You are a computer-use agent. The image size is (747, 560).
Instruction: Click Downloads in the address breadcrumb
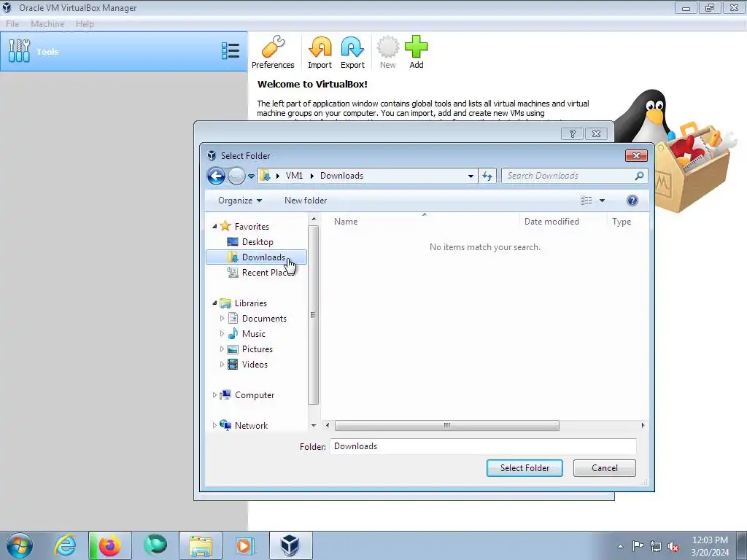point(341,176)
